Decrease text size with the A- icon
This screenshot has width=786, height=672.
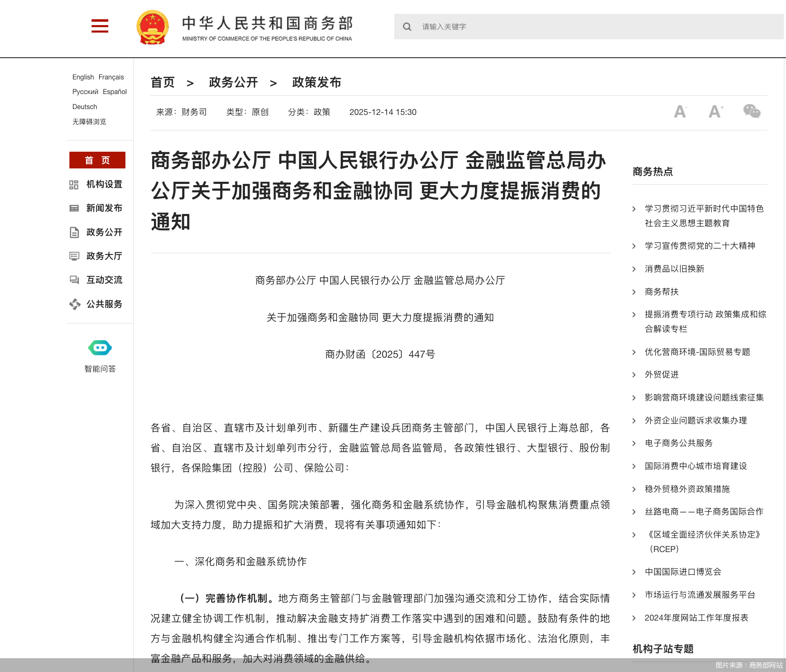click(679, 112)
